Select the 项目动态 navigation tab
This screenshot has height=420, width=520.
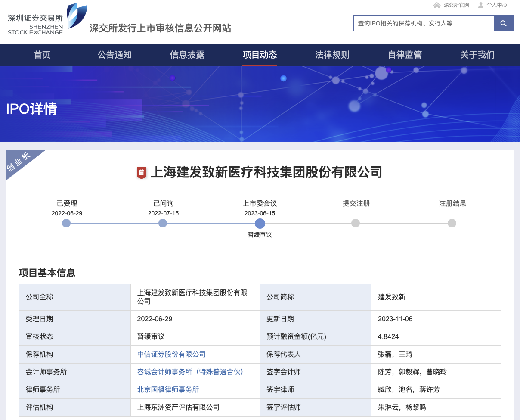coord(260,55)
